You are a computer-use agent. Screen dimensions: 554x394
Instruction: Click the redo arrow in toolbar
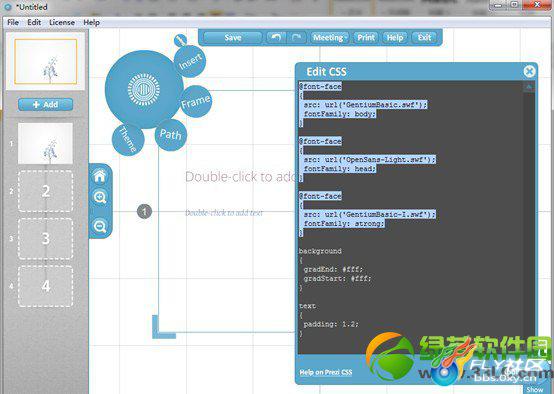click(296, 37)
